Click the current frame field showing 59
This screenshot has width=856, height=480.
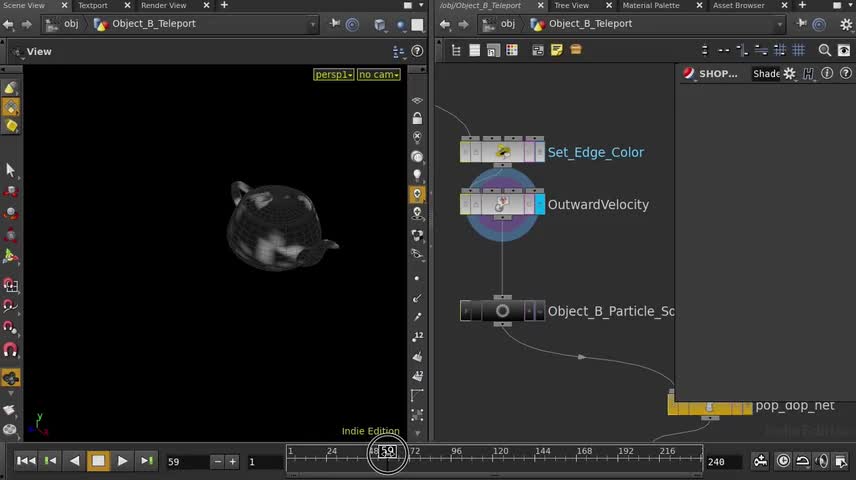187,462
